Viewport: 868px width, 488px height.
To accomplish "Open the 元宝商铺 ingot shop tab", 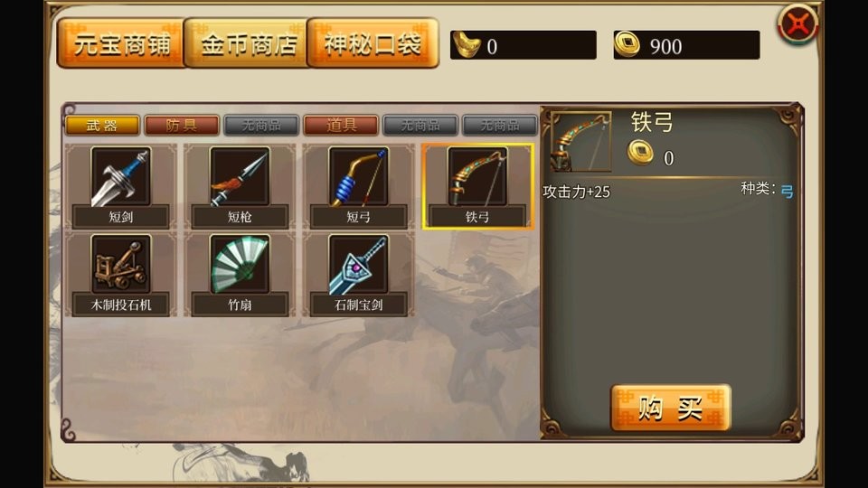I will pyautogui.click(x=121, y=43).
